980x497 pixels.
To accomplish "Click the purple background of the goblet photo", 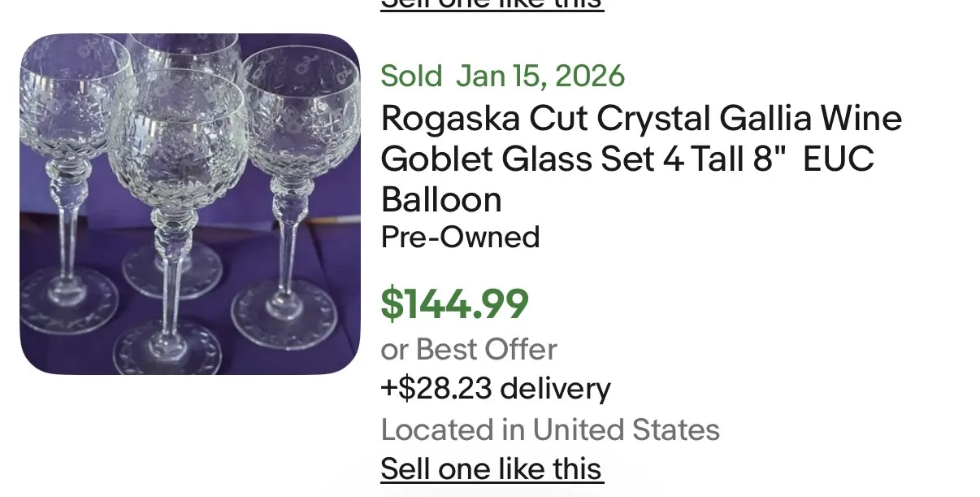I will click(333, 244).
